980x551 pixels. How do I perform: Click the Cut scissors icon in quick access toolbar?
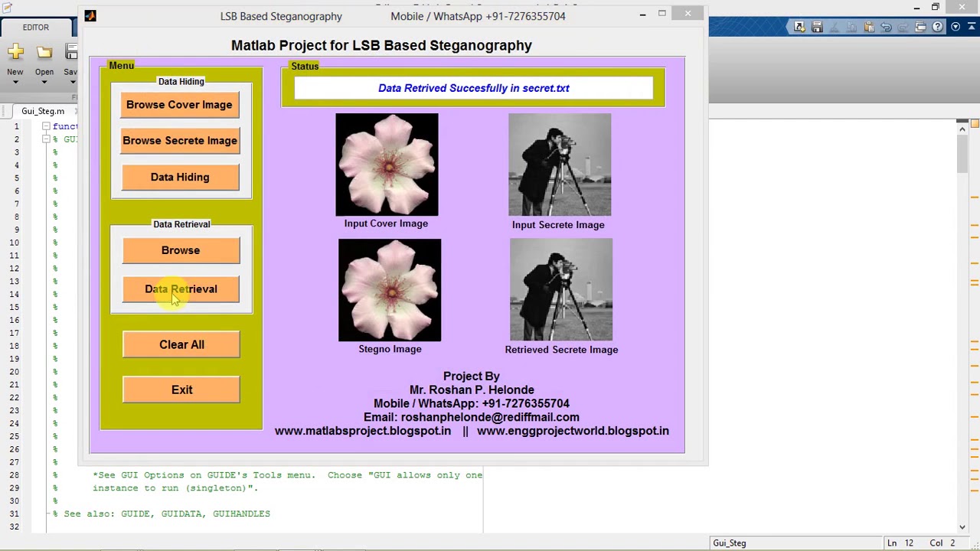coord(834,27)
